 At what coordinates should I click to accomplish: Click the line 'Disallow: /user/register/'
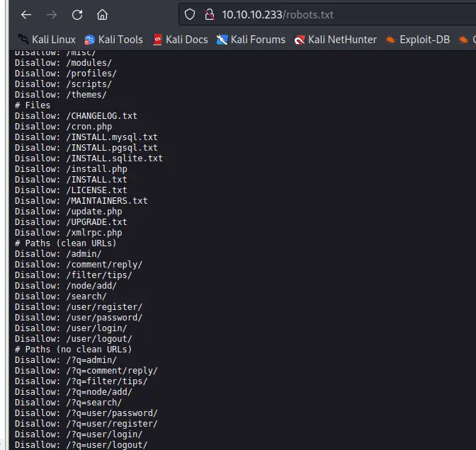(x=79, y=307)
